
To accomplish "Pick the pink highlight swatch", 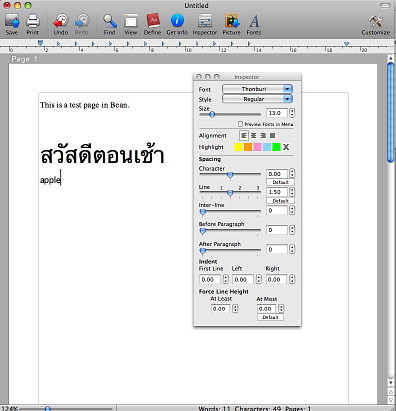I will tap(257, 147).
